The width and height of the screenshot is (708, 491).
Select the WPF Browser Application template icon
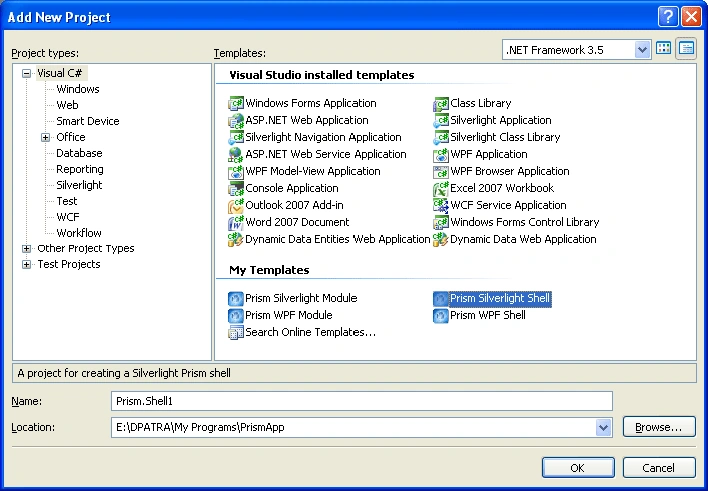coord(441,172)
